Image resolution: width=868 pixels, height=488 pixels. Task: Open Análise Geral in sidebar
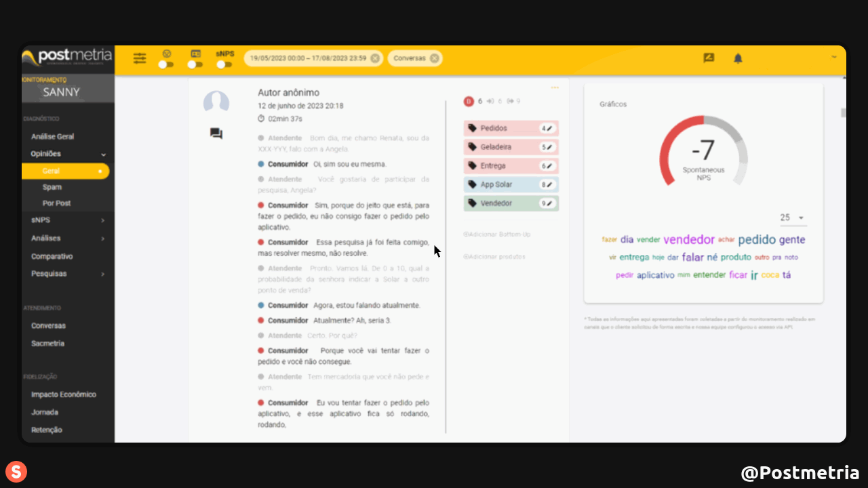tap(53, 136)
